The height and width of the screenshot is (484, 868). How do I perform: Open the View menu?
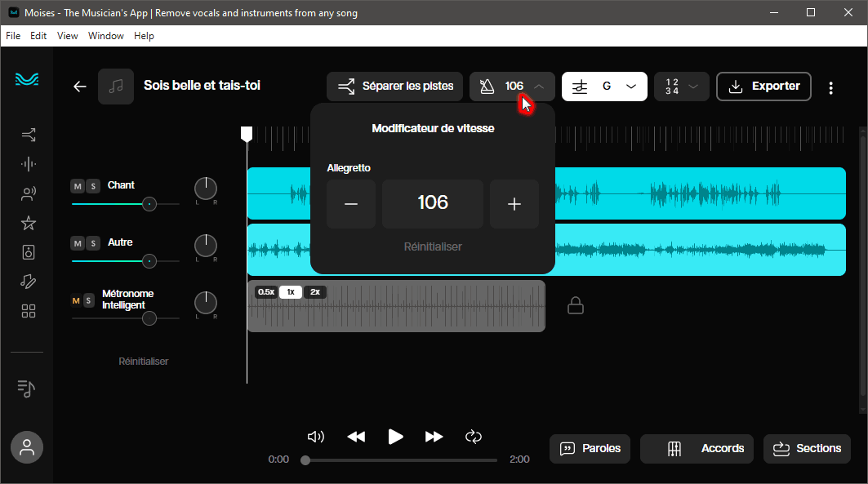[x=67, y=36]
